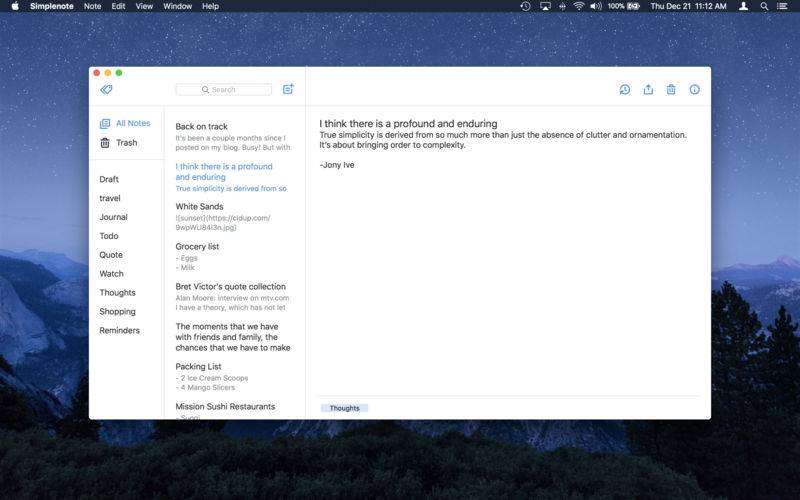Viewport: 800px width, 500px height.
Task: Focus the Search notes field
Action: [x=223, y=89]
